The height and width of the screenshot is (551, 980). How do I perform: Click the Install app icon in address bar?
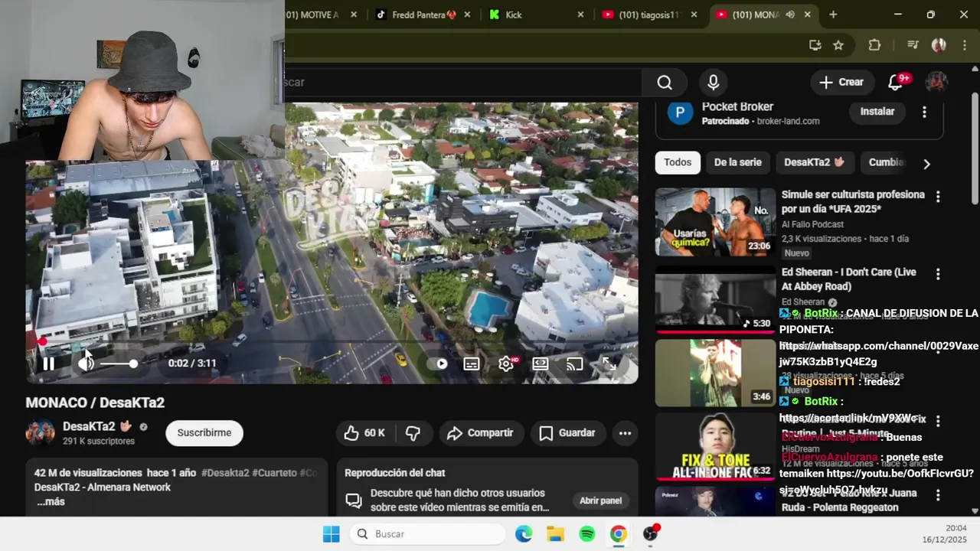pyautogui.click(x=815, y=45)
